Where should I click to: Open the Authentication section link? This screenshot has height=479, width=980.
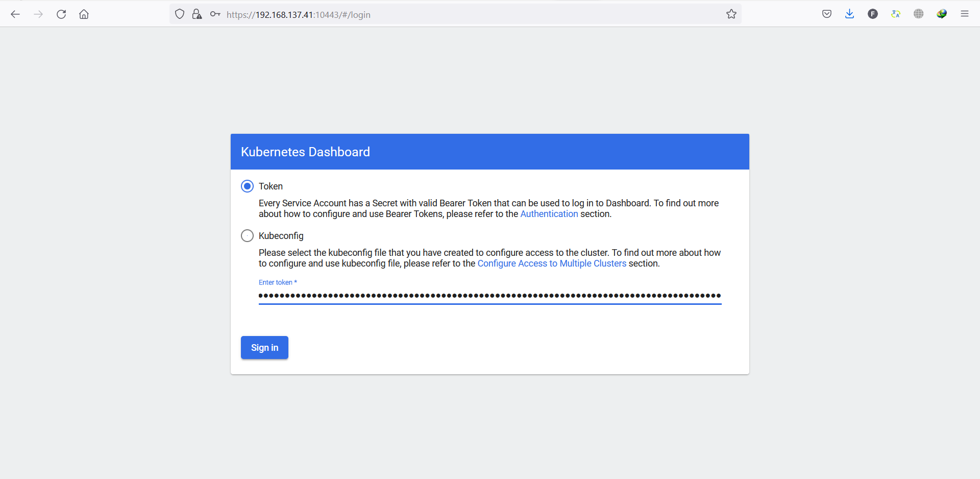click(549, 214)
